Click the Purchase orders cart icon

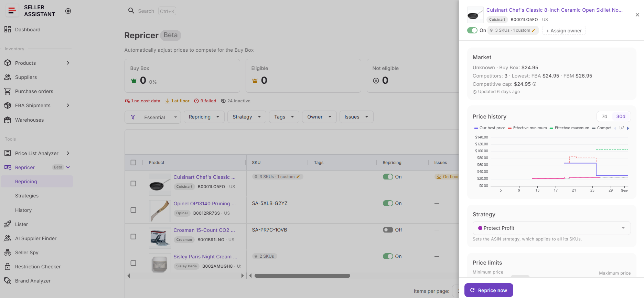point(8,91)
